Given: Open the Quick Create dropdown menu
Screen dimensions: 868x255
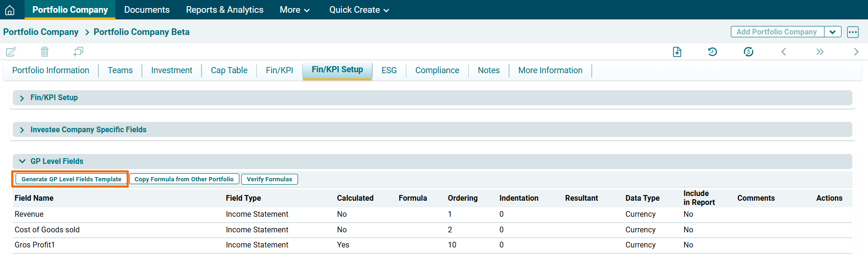Looking at the screenshot, I should (359, 10).
